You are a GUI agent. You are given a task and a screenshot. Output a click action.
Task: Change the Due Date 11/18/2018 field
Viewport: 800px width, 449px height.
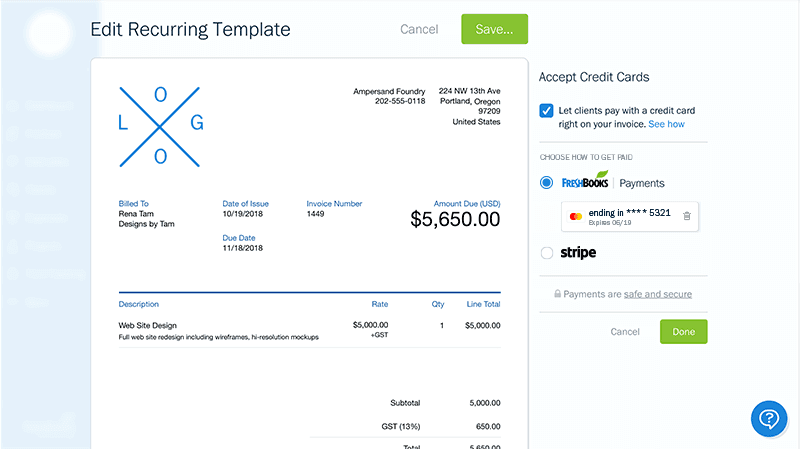coord(243,248)
